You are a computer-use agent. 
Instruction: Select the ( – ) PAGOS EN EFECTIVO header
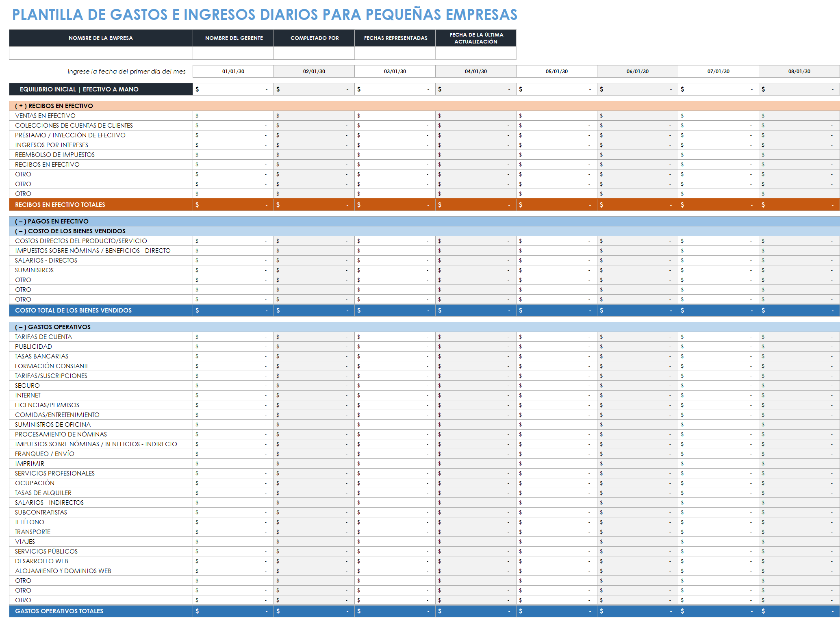pyautogui.click(x=424, y=221)
